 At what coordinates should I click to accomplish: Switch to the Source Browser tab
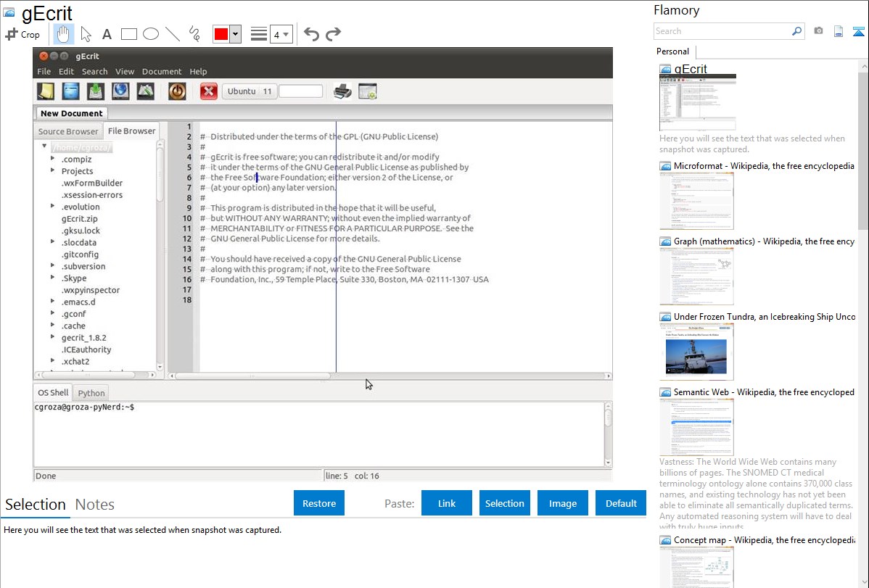pyautogui.click(x=68, y=131)
